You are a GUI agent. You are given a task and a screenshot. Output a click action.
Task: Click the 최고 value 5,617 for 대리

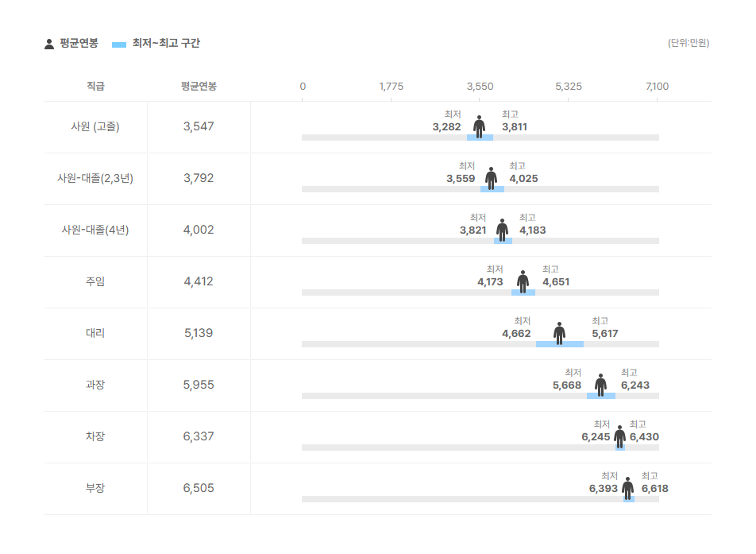click(604, 334)
